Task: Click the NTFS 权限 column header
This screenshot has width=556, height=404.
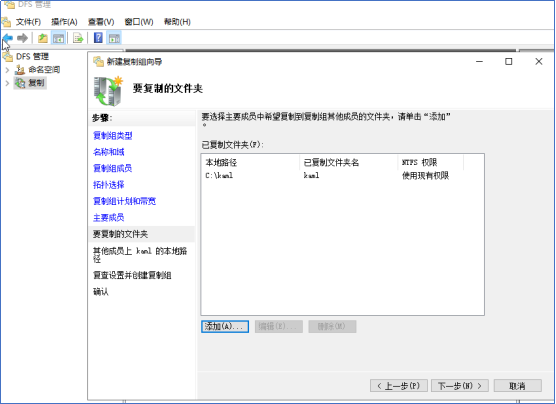Action: click(431, 162)
